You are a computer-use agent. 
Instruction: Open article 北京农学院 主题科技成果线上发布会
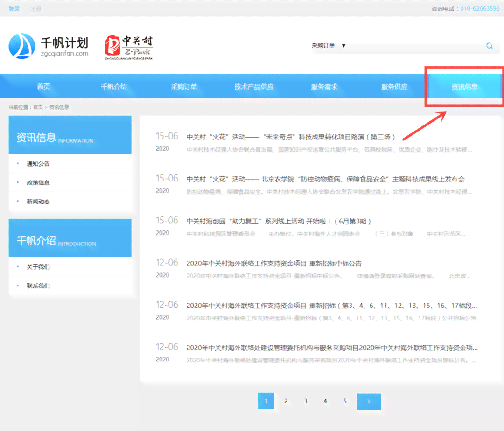coord(326,179)
